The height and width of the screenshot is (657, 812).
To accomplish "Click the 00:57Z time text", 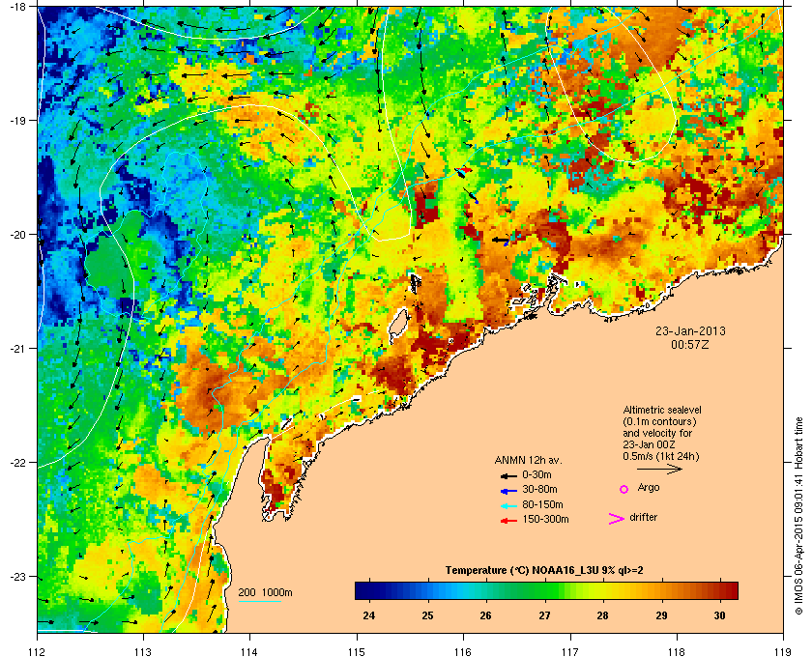I will (x=690, y=344).
